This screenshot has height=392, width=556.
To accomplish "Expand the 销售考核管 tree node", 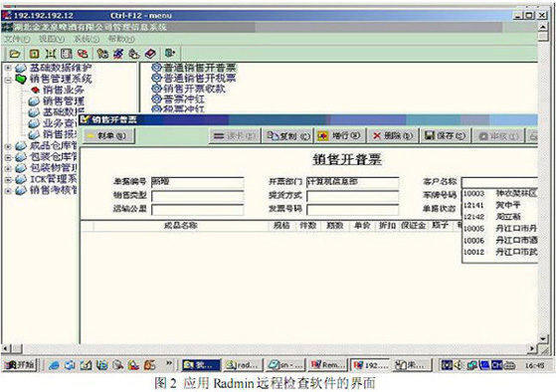I will click(x=8, y=190).
